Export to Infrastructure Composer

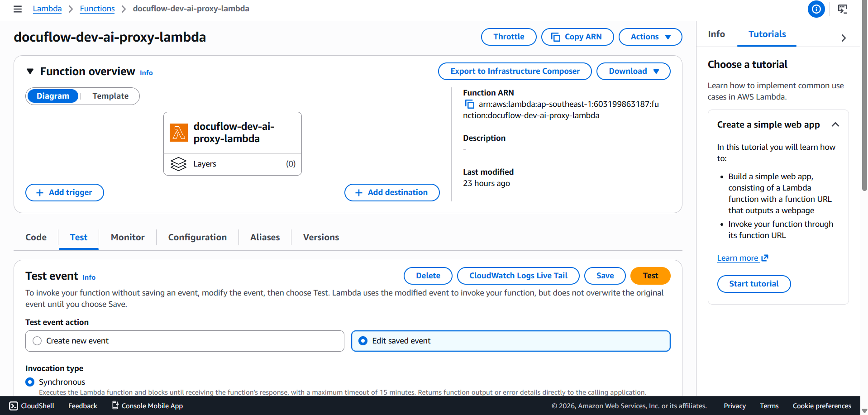(x=515, y=72)
